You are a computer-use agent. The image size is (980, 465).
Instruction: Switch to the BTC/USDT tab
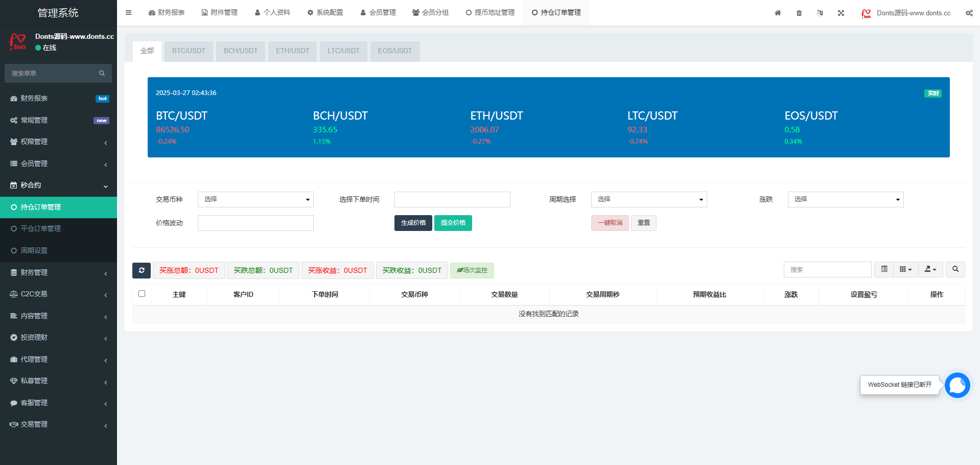pos(189,51)
